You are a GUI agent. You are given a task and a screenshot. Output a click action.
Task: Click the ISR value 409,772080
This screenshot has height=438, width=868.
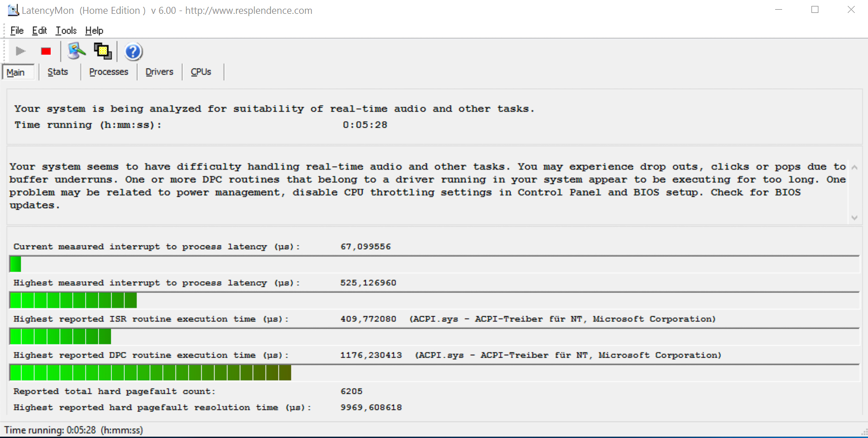tap(368, 319)
